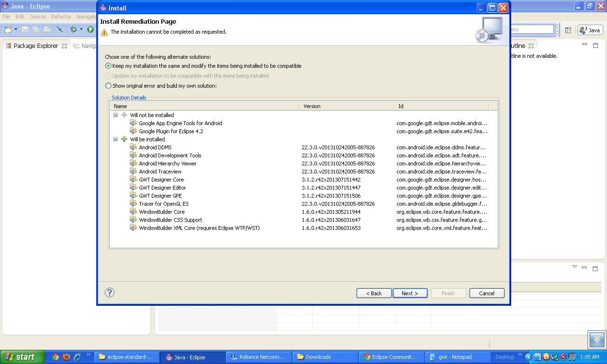Viewport: 607px width, 364px height.
Task: Open the Refactor menu in Eclipse
Action: click(61, 17)
